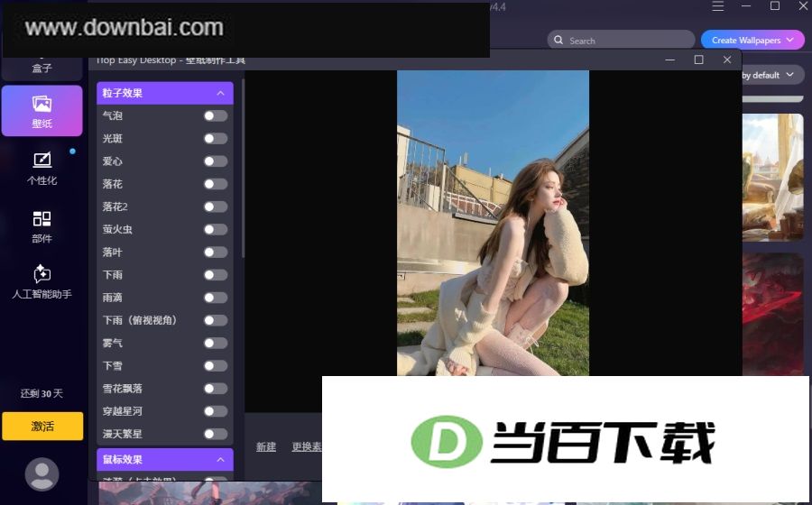Open the 部件 widgets section
The height and width of the screenshot is (505, 812).
tap(42, 226)
